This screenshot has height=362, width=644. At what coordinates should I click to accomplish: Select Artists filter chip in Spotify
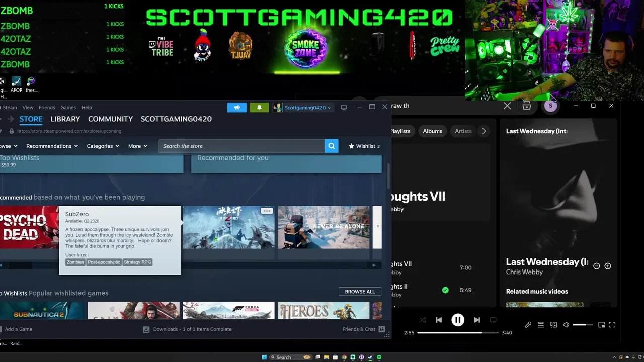pyautogui.click(x=463, y=131)
